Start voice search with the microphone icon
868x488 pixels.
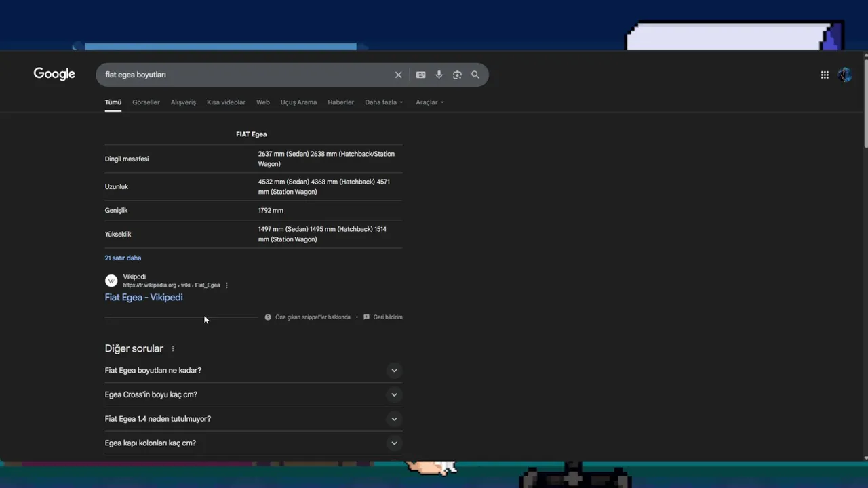(x=439, y=75)
